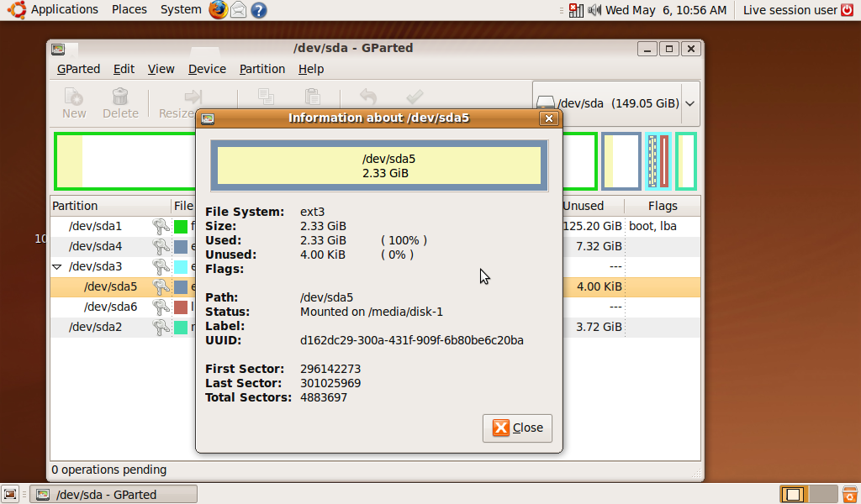Viewport: 861px width, 504px height.
Task: Click the New partition toolbar icon
Action: click(x=74, y=102)
